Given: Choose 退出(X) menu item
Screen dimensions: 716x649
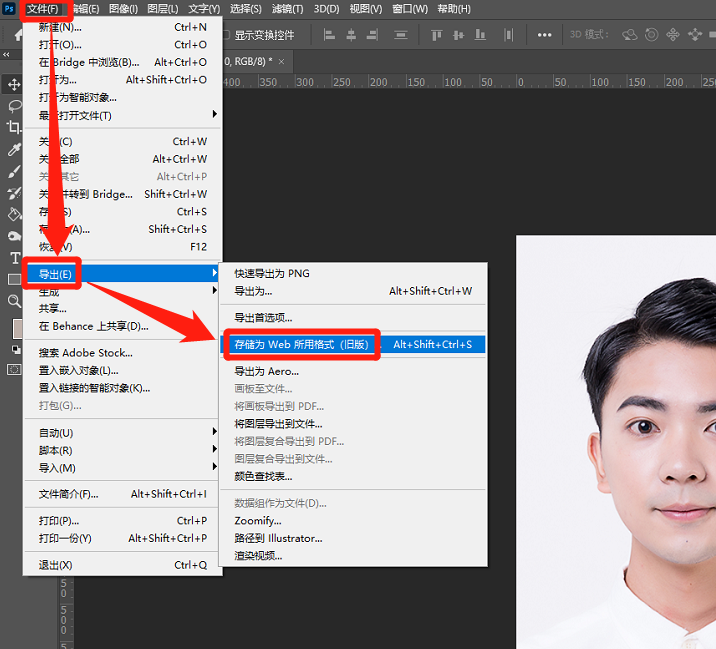Looking at the screenshot, I should (x=123, y=565).
